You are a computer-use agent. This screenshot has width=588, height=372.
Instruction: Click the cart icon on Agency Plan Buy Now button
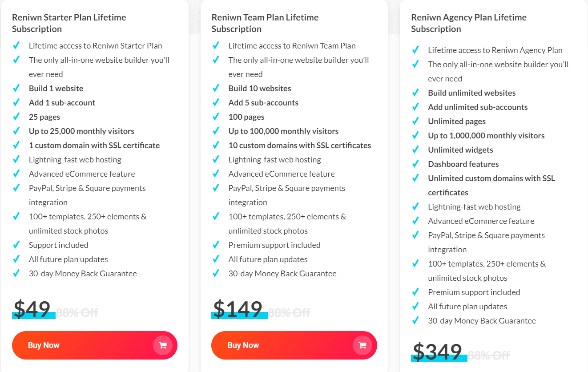(x=562, y=371)
